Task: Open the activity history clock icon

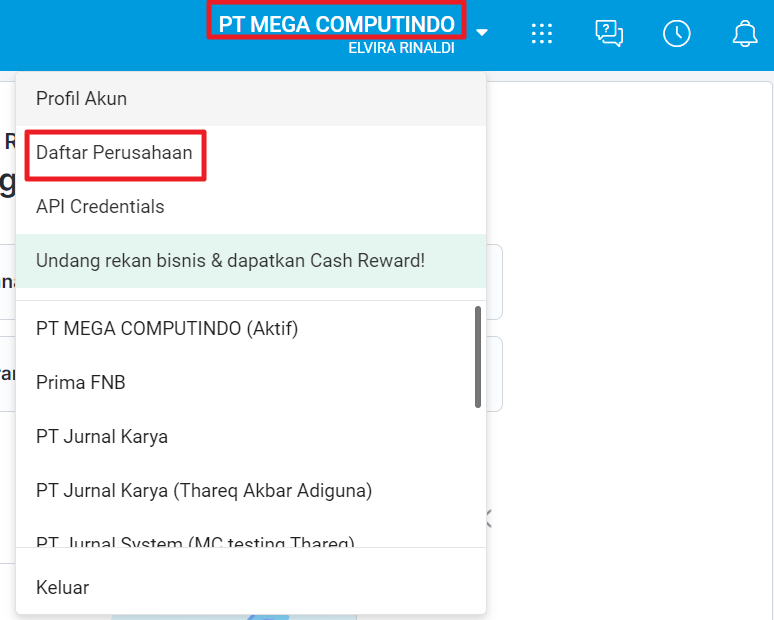Action: pos(676,34)
